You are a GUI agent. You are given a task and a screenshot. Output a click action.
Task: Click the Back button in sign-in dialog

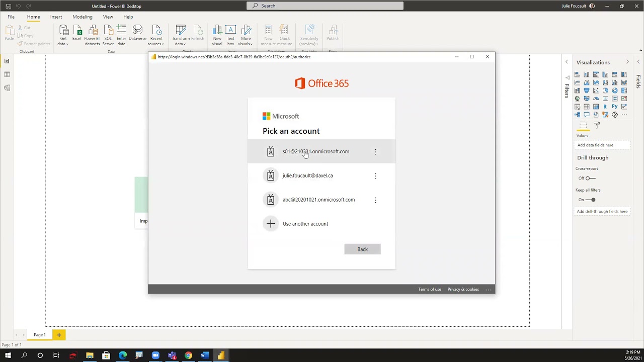pyautogui.click(x=363, y=249)
